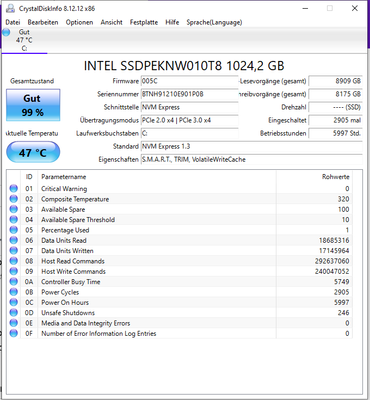Viewport: 370px width, 400px height.
Task: Open the Sprache(Language) menu
Action: tap(214, 22)
